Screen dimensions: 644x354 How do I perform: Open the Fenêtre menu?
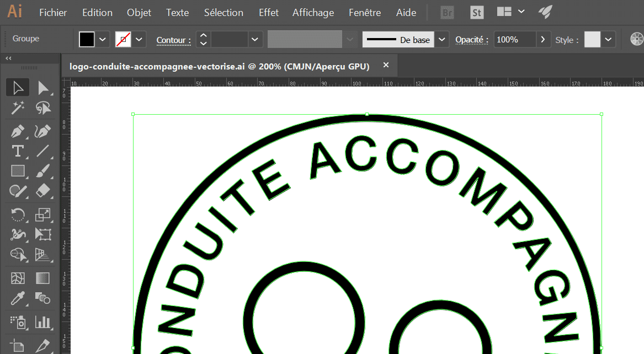365,13
